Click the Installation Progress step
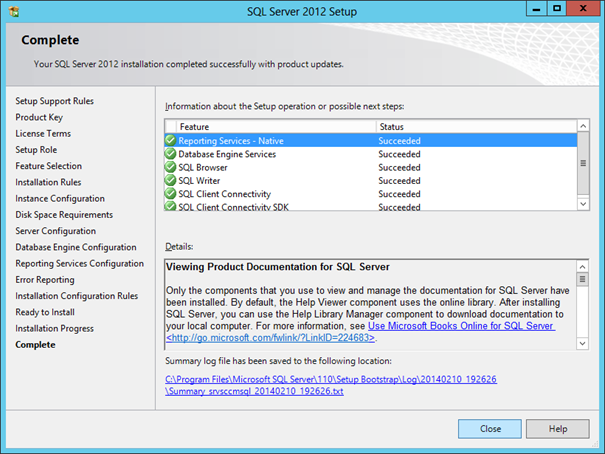This screenshot has height=454, width=605. pos(54,328)
